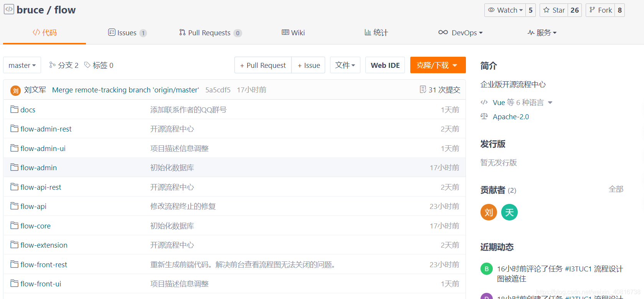Screen dimensions: 644x299
Task: Open commit message 初始化数据库 in flow-admin row
Action: (172, 168)
